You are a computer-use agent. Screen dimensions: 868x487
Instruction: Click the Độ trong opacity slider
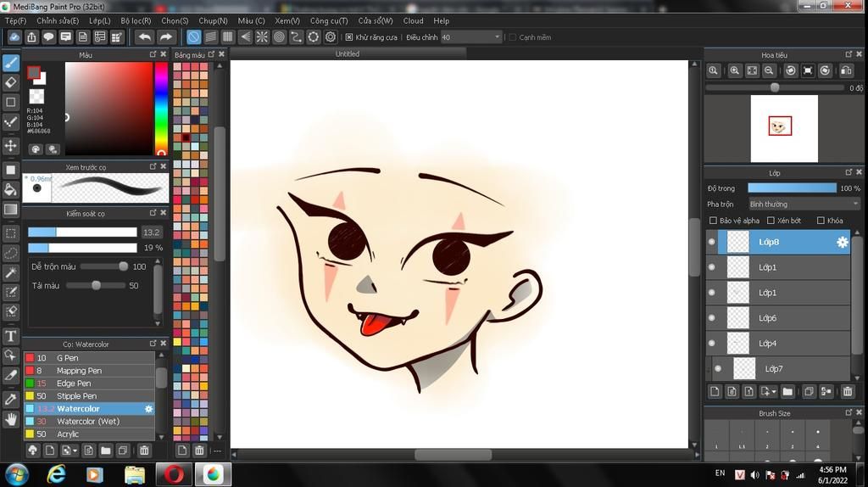[793, 188]
